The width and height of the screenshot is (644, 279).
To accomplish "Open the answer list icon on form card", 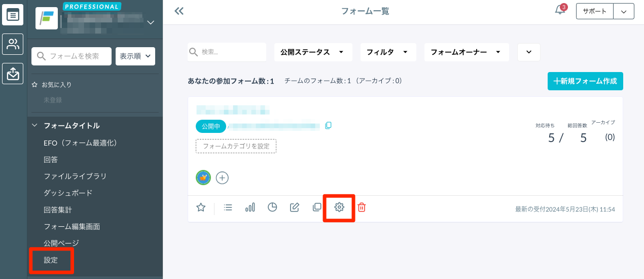I will tap(228, 207).
